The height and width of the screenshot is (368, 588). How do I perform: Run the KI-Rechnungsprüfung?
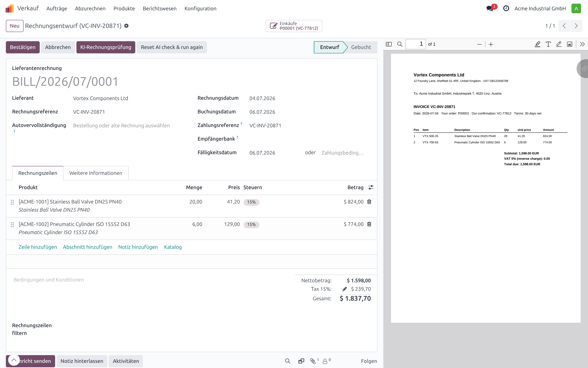[x=106, y=47]
